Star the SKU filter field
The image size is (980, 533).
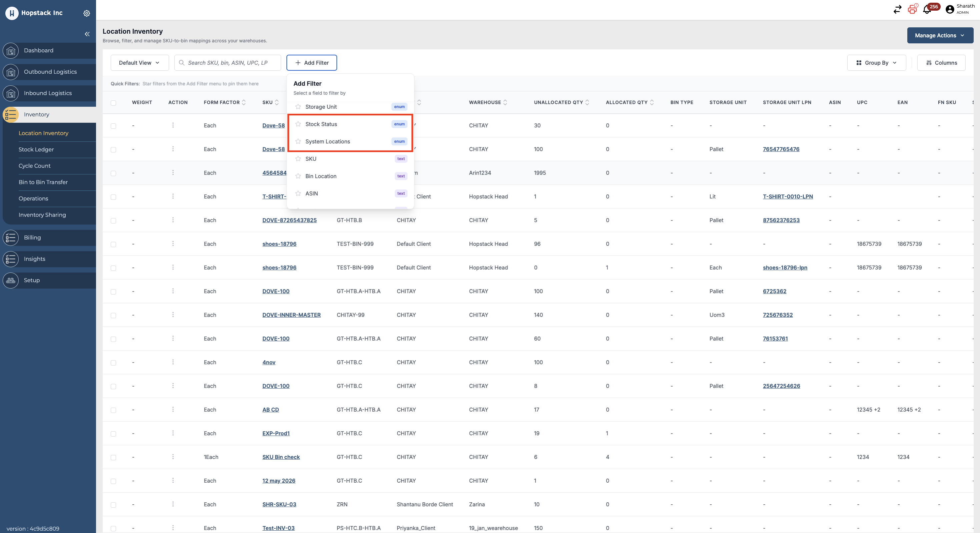pos(298,159)
